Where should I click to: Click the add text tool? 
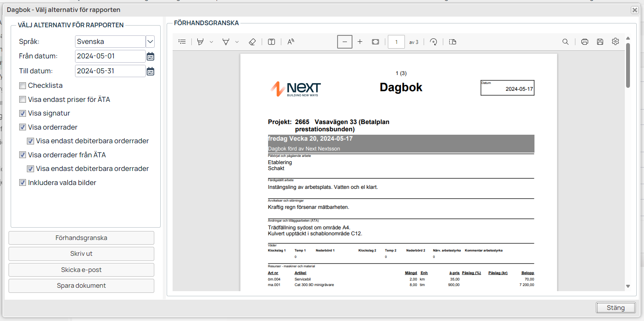(271, 42)
